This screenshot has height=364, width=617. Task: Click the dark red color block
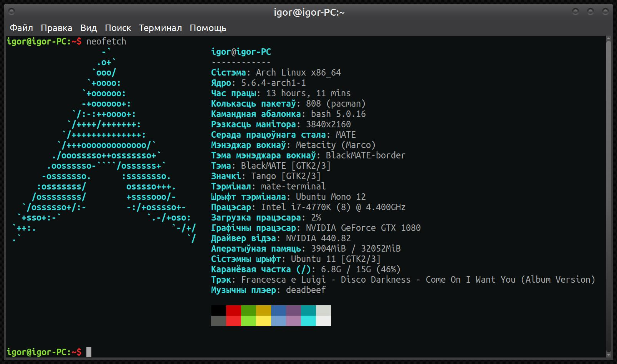tap(233, 310)
